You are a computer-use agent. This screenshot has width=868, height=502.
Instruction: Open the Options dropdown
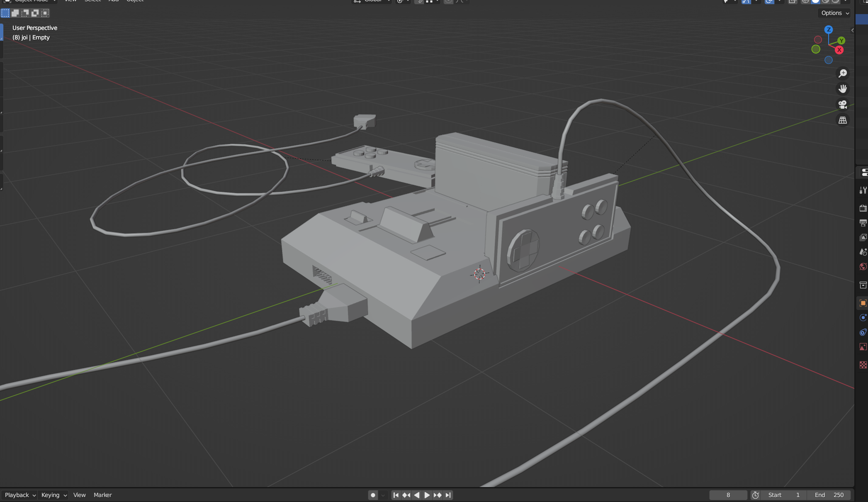[x=835, y=13]
